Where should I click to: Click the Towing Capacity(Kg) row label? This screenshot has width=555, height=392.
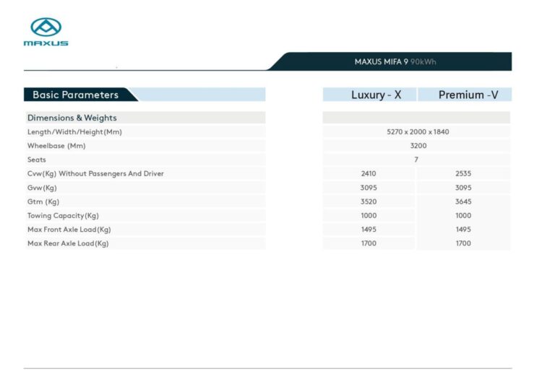click(63, 216)
